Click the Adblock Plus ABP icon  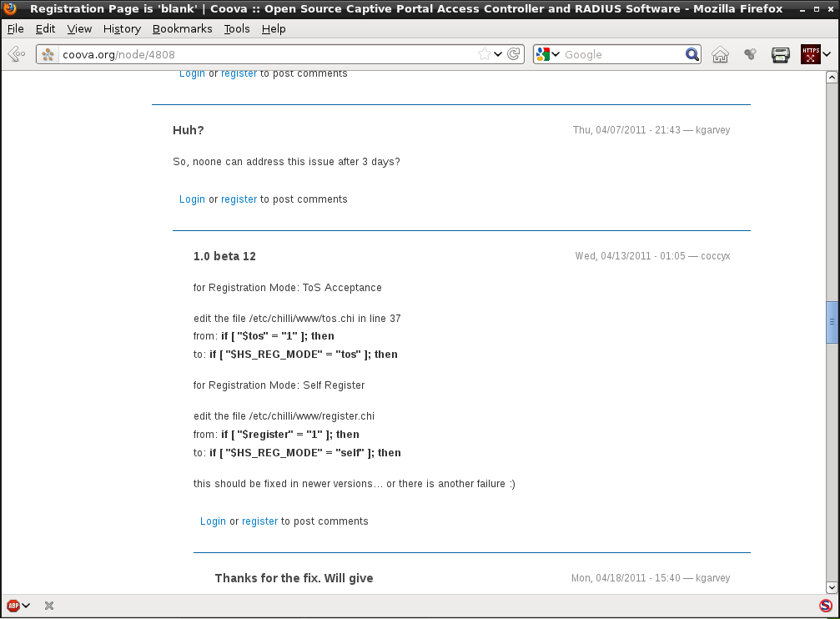(13, 606)
